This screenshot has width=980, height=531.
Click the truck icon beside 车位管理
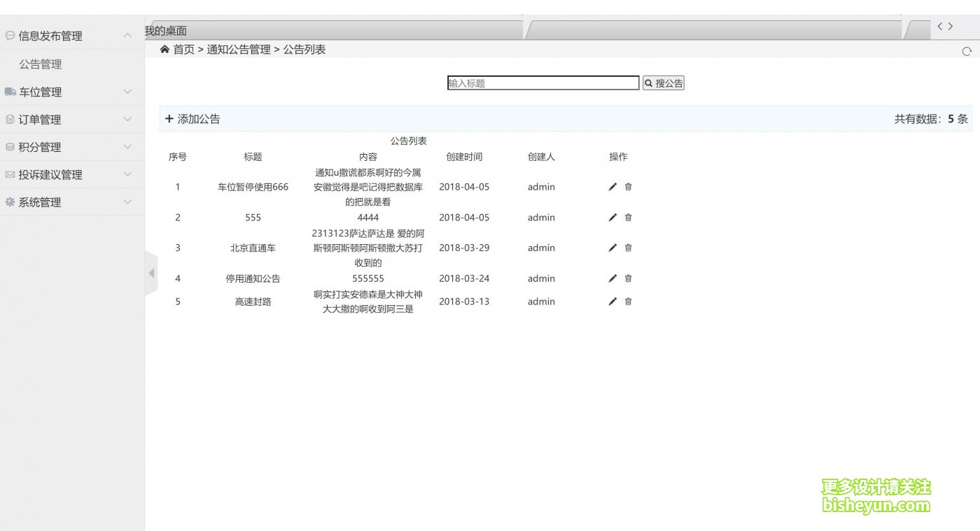pos(10,92)
